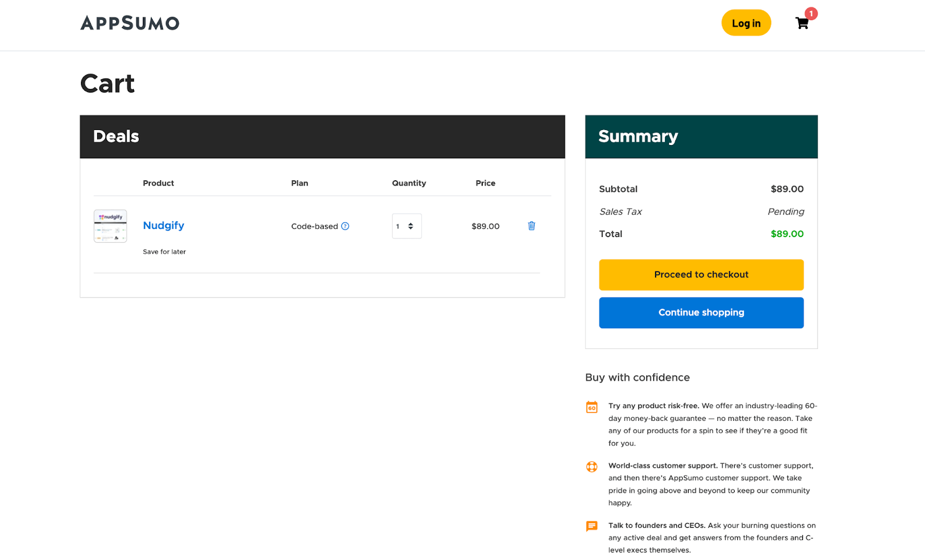Click the customer support lifebuoy icon
Screen dimensions: 925x560
click(592, 466)
